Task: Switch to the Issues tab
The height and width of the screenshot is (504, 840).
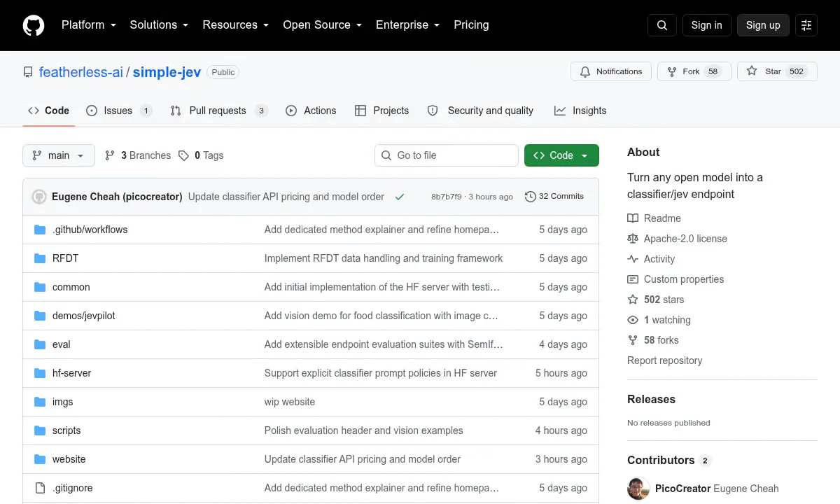Action: (x=119, y=111)
